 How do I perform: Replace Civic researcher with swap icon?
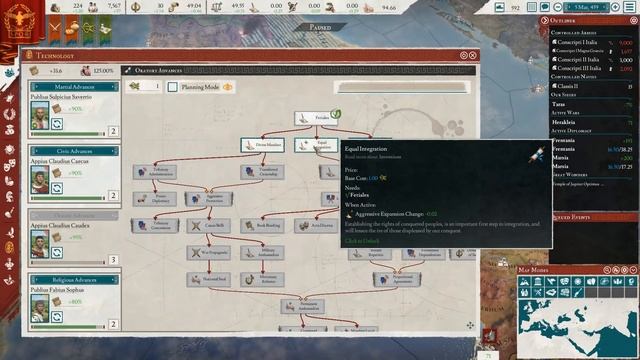click(57, 188)
